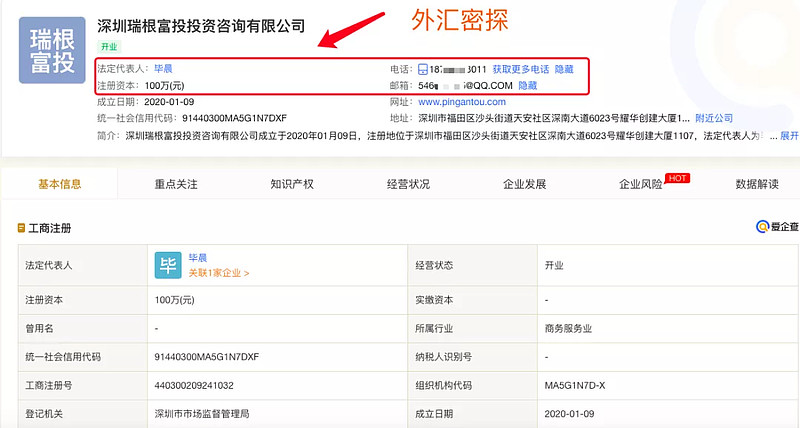
Task: Click the 经营状态 开业 table cell
Action: click(669, 265)
